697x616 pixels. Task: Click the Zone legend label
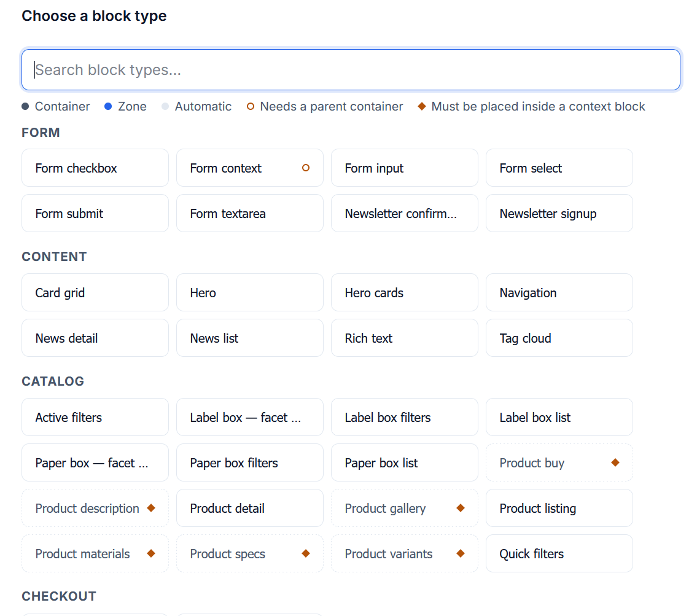[x=132, y=107]
